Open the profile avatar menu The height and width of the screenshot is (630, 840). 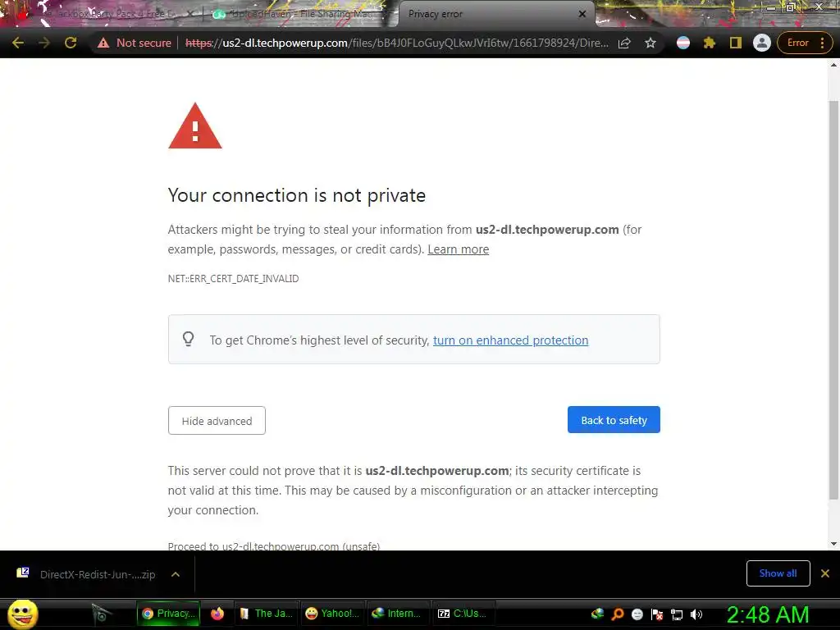click(x=762, y=43)
